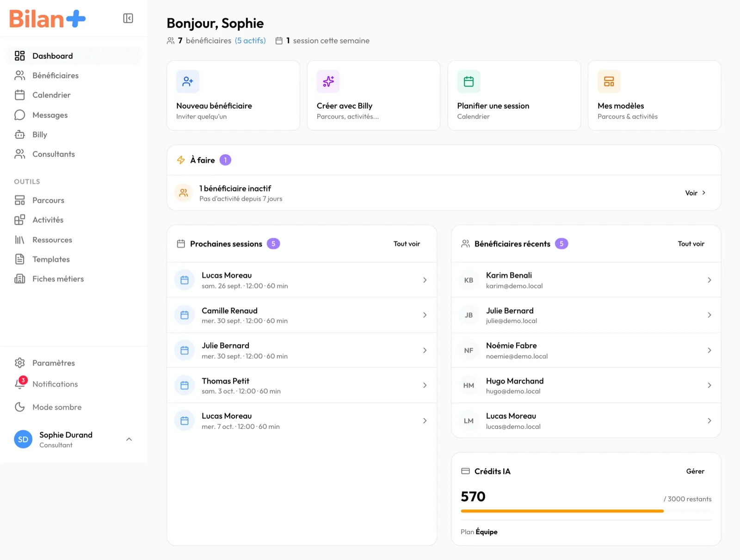This screenshot has width=740, height=560.
Task: Open Hugo Marchand profile via chevron
Action: [709, 385]
